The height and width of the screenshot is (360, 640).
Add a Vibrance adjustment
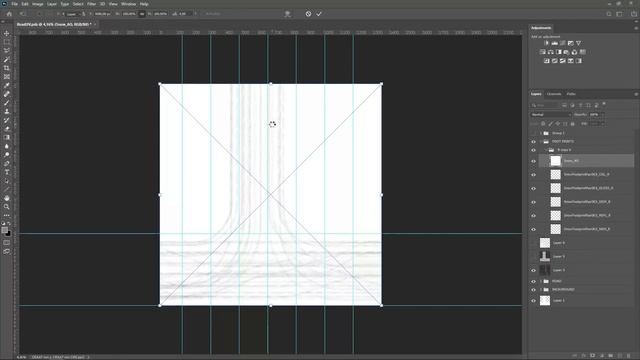578,43
